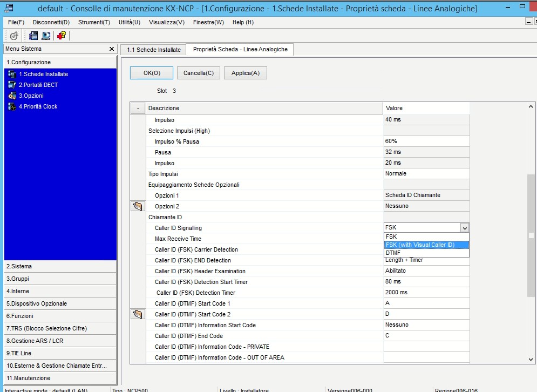The width and height of the screenshot is (537, 392).
Task: Open the Visualizza(V) menu
Action: [167, 22]
